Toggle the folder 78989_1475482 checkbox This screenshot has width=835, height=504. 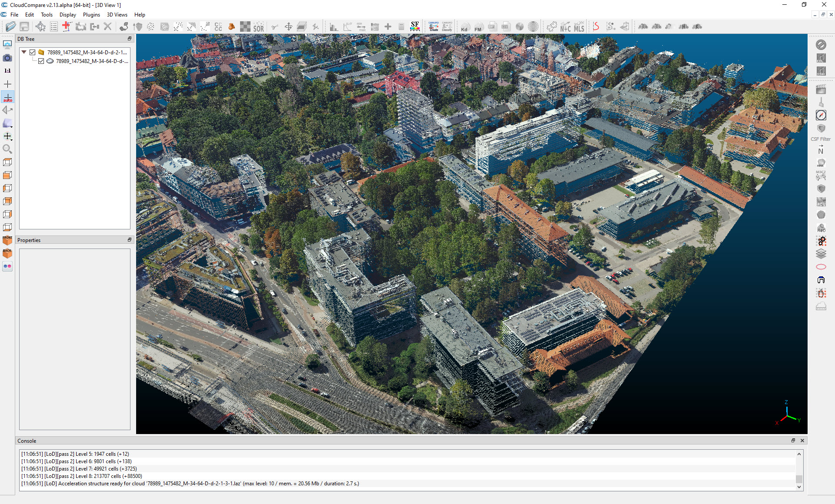click(x=33, y=52)
